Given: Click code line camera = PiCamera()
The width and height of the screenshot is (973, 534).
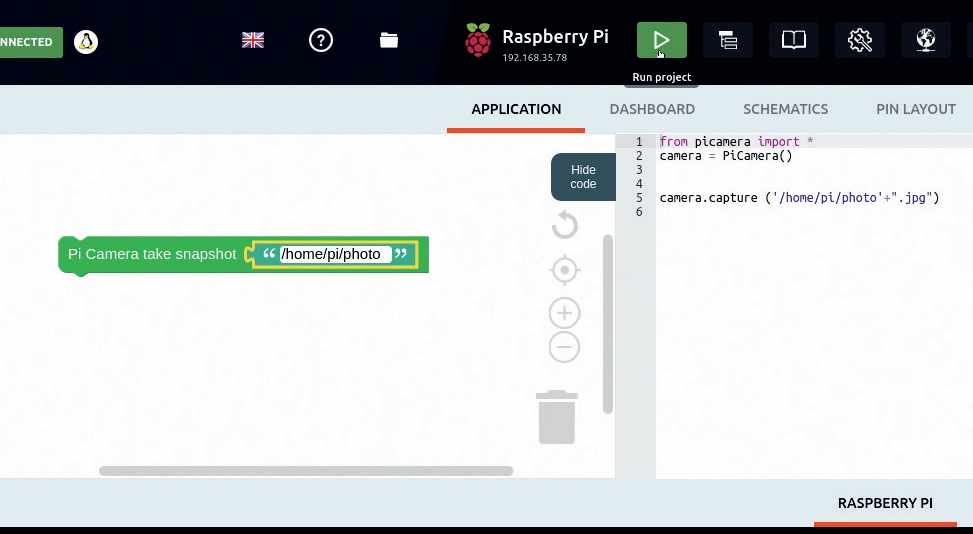Looking at the screenshot, I should tap(726, 156).
